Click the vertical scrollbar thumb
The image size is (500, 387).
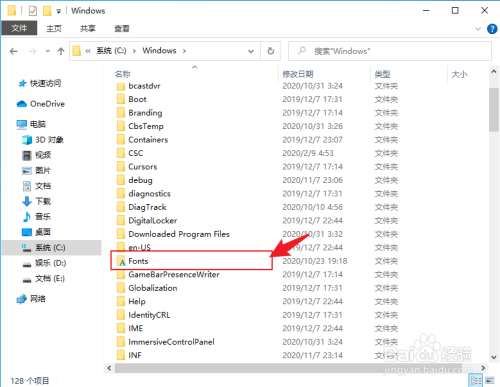point(494,110)
